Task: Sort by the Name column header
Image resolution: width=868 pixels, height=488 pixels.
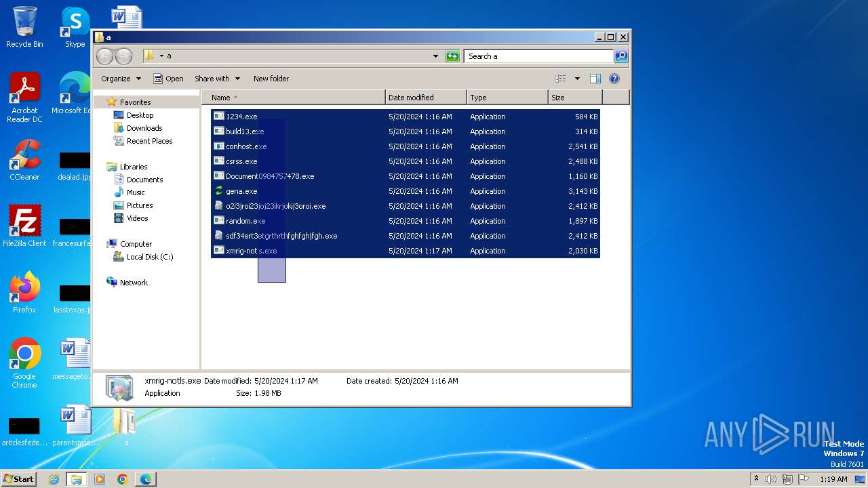Action: pos(294,98)
